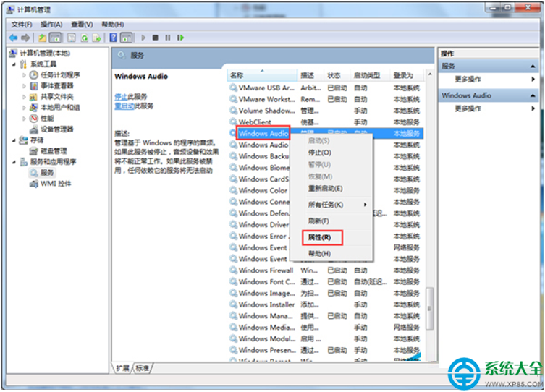Click the Start service play icon
545x392 pixels.
(x=143, y=38)
